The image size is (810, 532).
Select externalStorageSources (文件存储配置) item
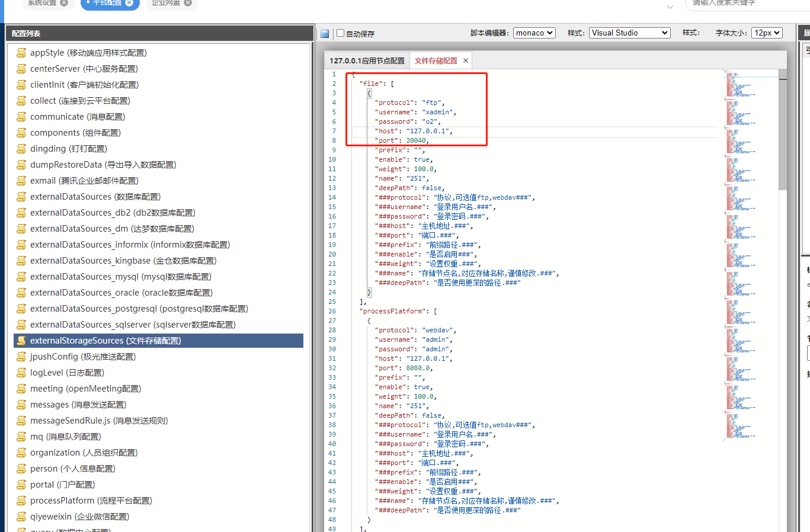(x=105, y=341)
